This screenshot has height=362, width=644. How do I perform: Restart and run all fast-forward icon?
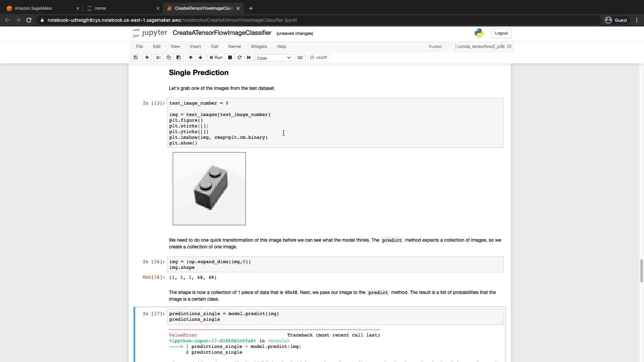pos(249,58)
